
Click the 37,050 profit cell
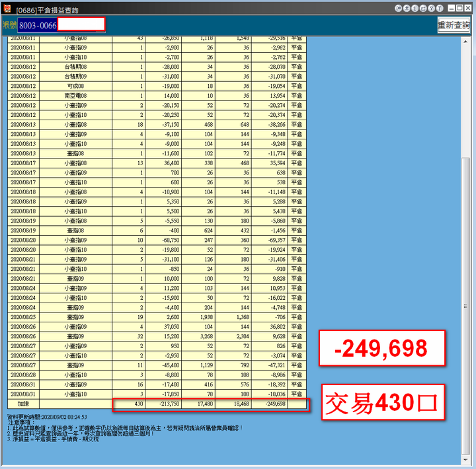click(x=163, y=327)
